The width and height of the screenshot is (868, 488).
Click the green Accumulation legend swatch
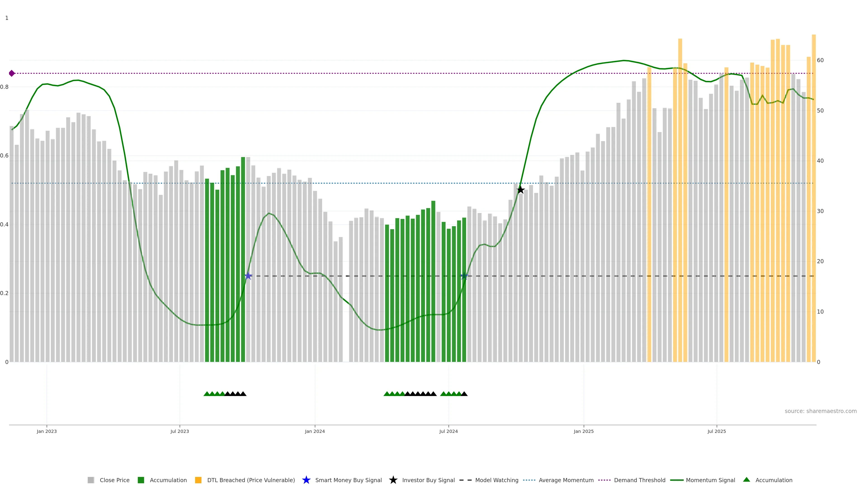(x=141, y=480)
